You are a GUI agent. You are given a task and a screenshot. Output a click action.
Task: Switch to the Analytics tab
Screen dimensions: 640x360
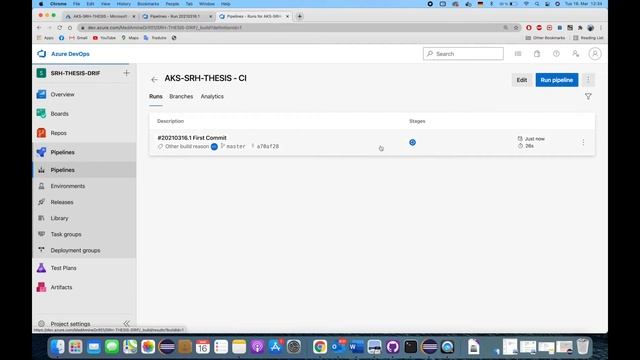pos(212,97)
